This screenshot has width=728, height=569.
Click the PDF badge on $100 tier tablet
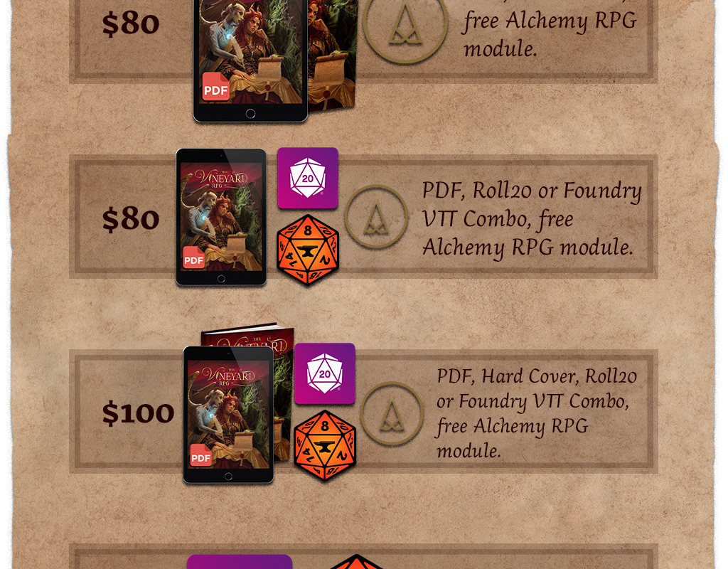201,454
